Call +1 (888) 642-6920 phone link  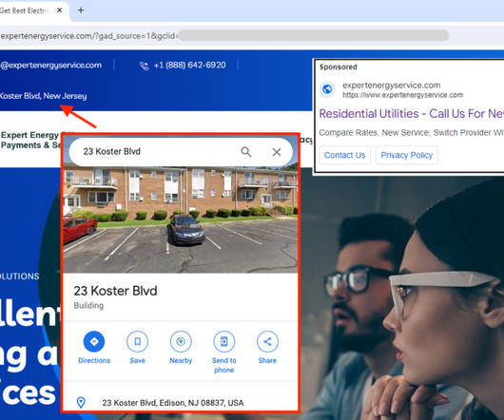189,66
